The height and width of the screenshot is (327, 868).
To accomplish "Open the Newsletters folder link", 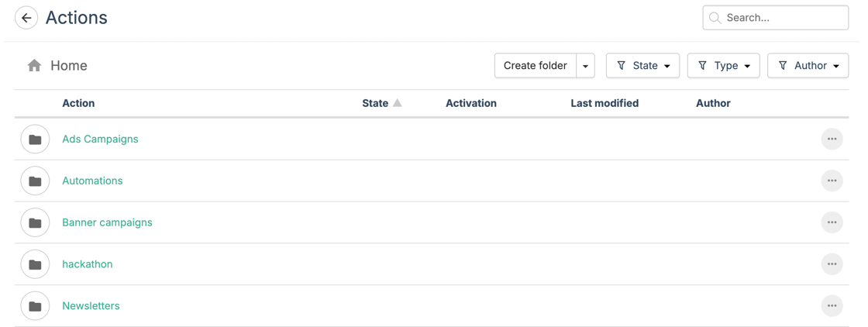I will coord(91,306).
